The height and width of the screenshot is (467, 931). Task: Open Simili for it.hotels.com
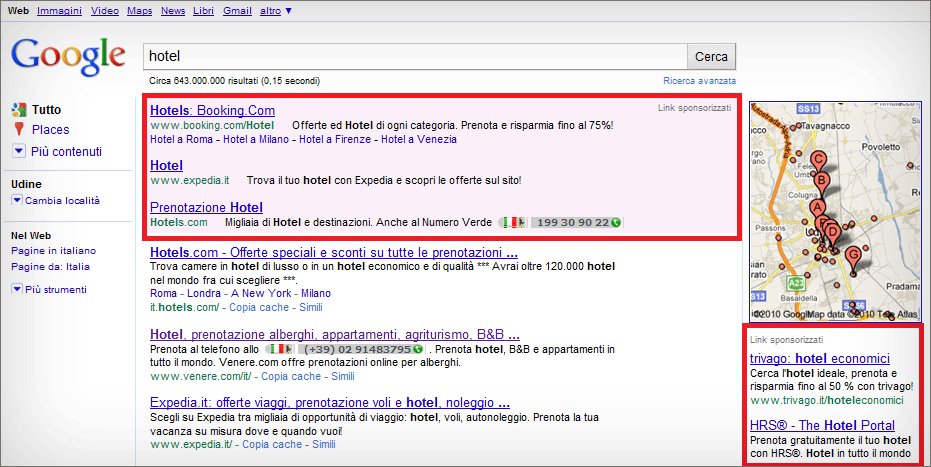(311, 307)
